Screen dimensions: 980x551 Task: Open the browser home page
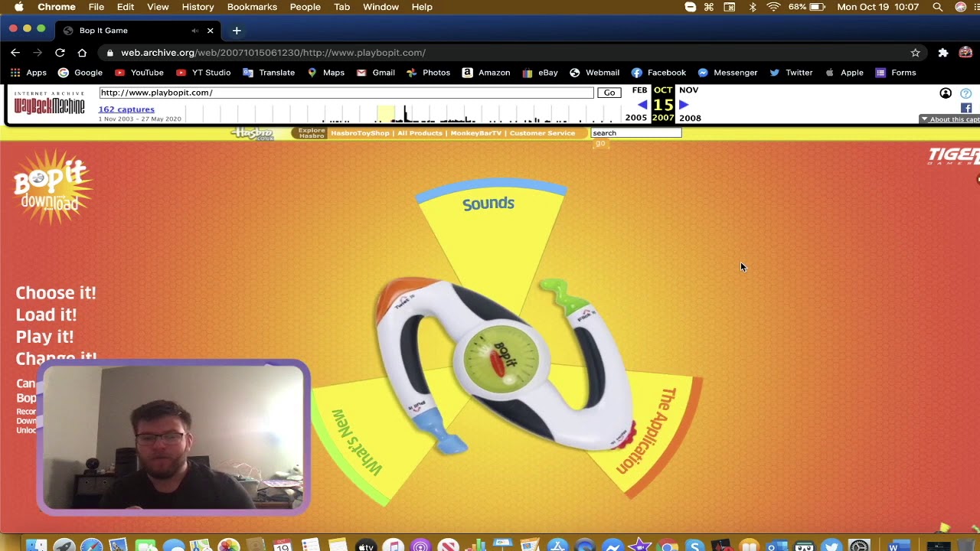[x=82, y=53]
